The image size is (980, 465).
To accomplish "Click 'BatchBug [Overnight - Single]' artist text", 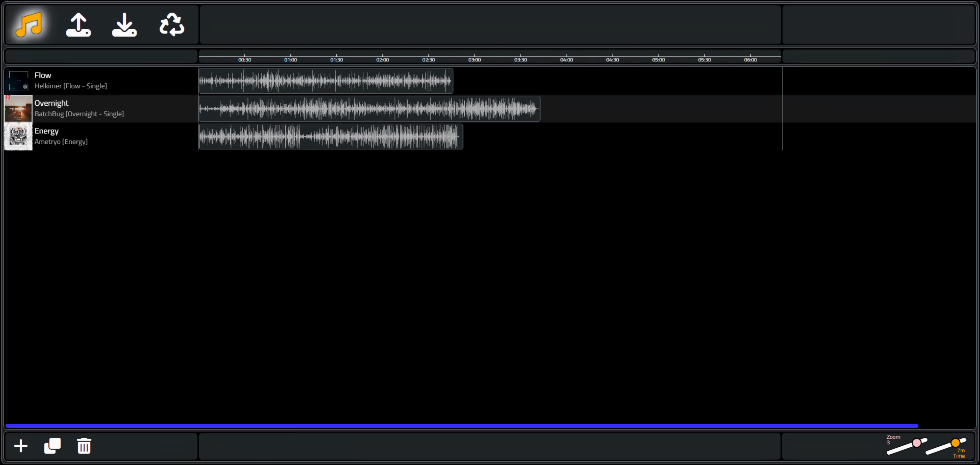I will [79, 114].
